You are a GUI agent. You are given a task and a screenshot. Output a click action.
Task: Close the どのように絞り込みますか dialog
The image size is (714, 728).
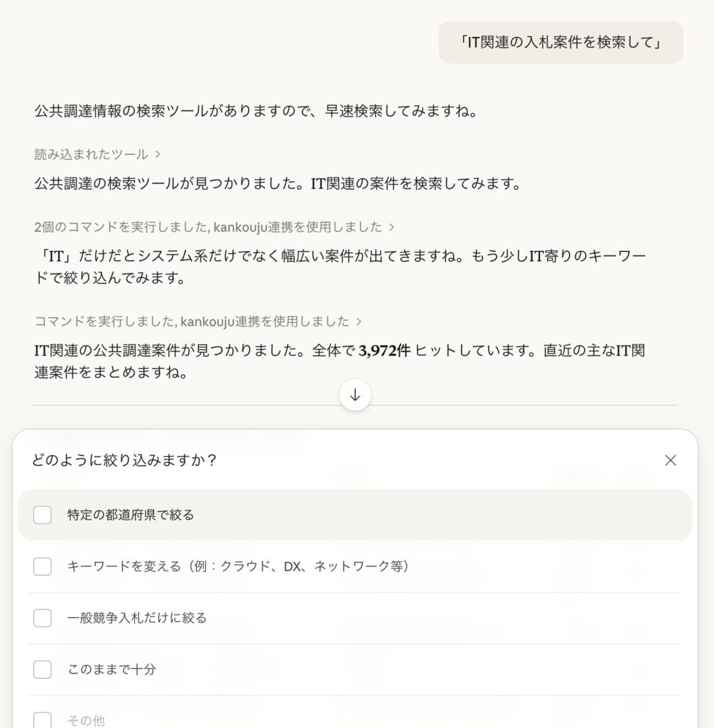[670, 461]
